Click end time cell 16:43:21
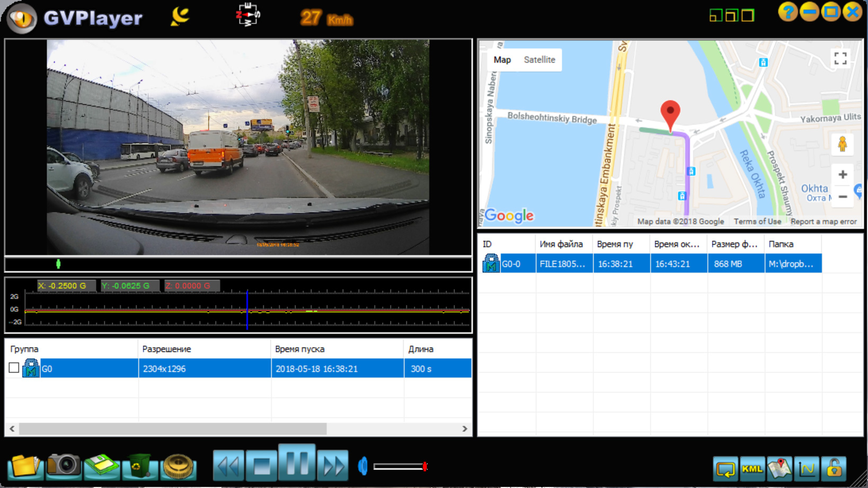Viewport: 868px width, 488px height. pos(679,263)
